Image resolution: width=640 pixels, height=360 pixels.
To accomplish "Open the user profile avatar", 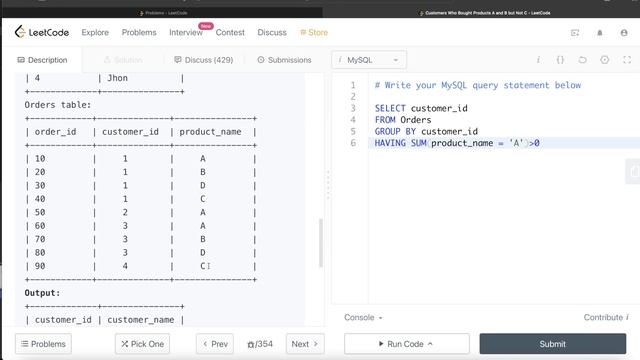I will (624, 33).
